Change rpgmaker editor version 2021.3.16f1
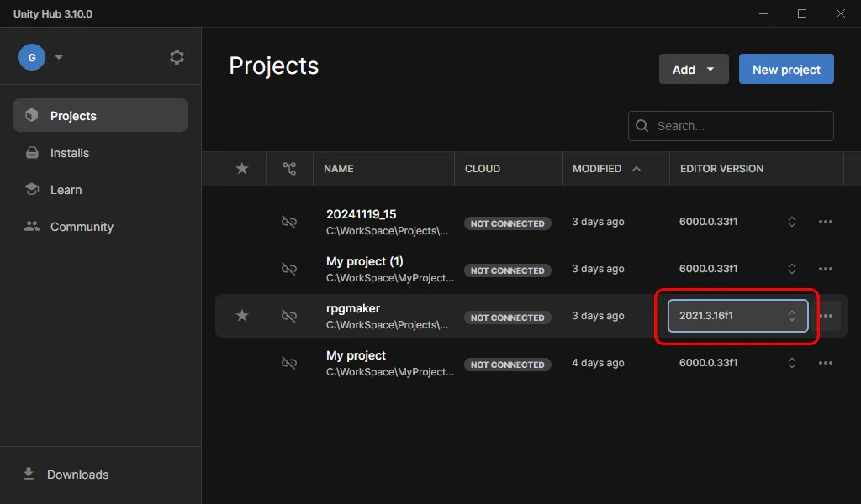 click(x=737, y=316)
